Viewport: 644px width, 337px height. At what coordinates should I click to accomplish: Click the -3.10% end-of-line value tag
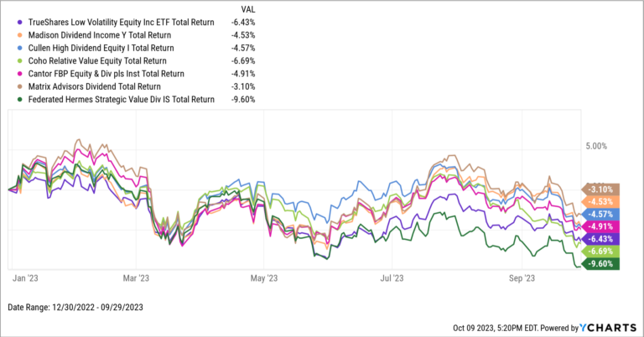click(602, 189)
